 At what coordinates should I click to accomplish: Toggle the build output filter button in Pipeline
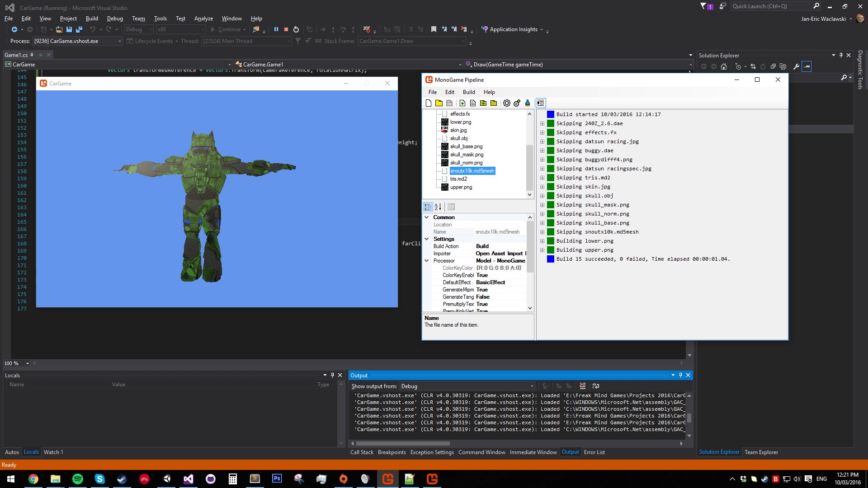coord(541,103)
